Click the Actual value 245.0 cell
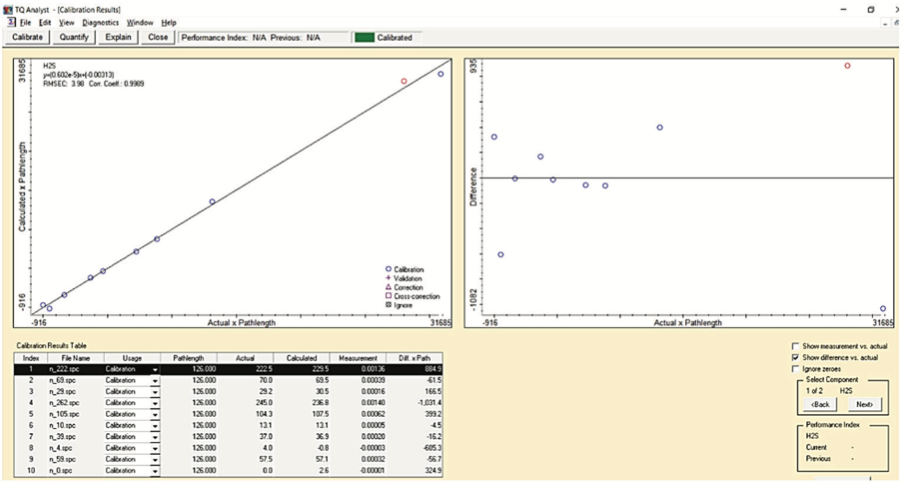The width and height of the screenshot is (904, 486). [245, 403]
